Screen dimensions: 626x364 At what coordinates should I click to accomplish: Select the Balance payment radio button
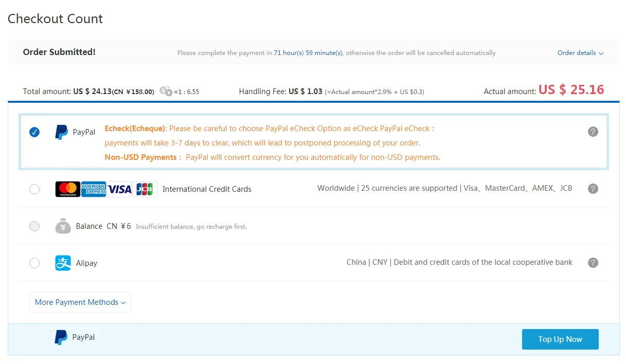[x=34, y=226]
